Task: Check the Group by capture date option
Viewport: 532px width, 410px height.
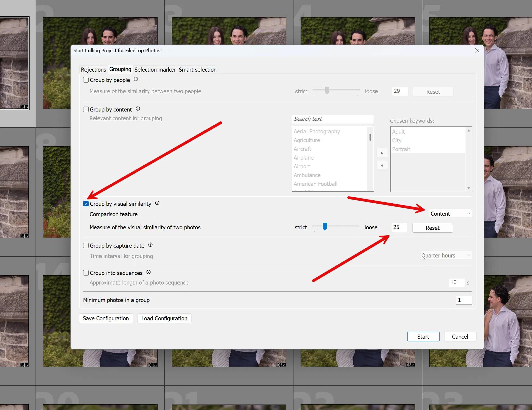Action: 86,245
